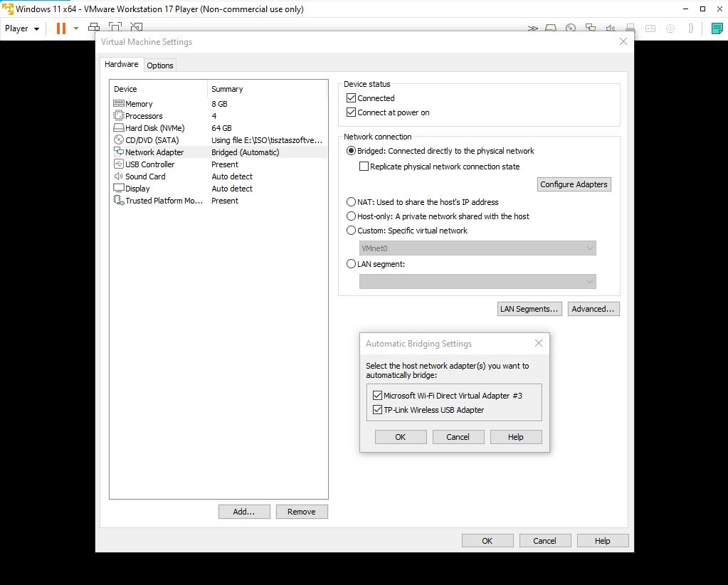Click the CD/DVD device status icon

point(571,28)
